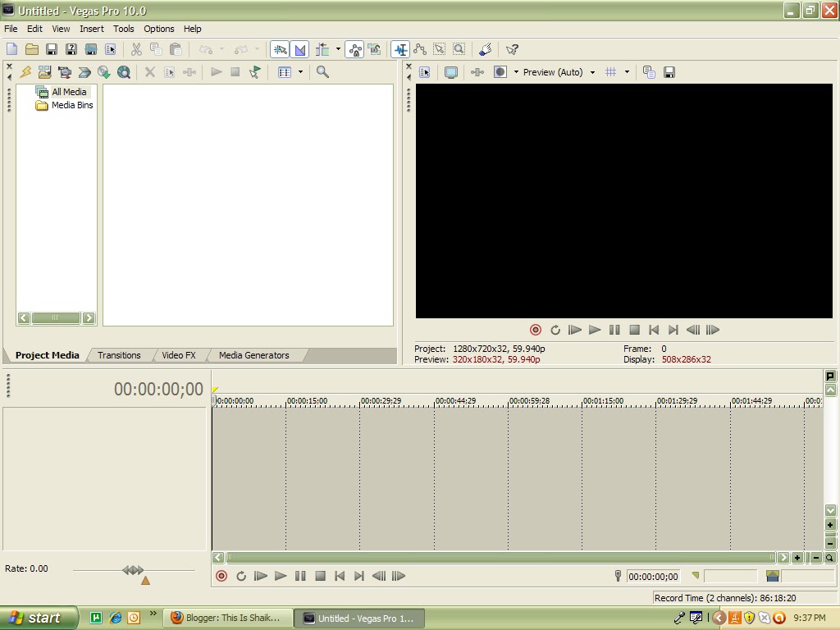Select the Envelope Edit tool

420,50
